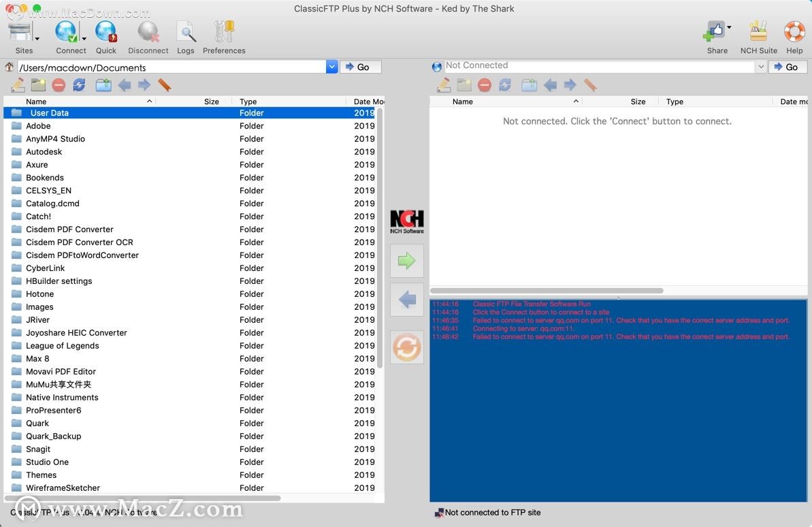Click the green upload arrow button
Viewport: 812px width, 527px height.
point(407,261)
